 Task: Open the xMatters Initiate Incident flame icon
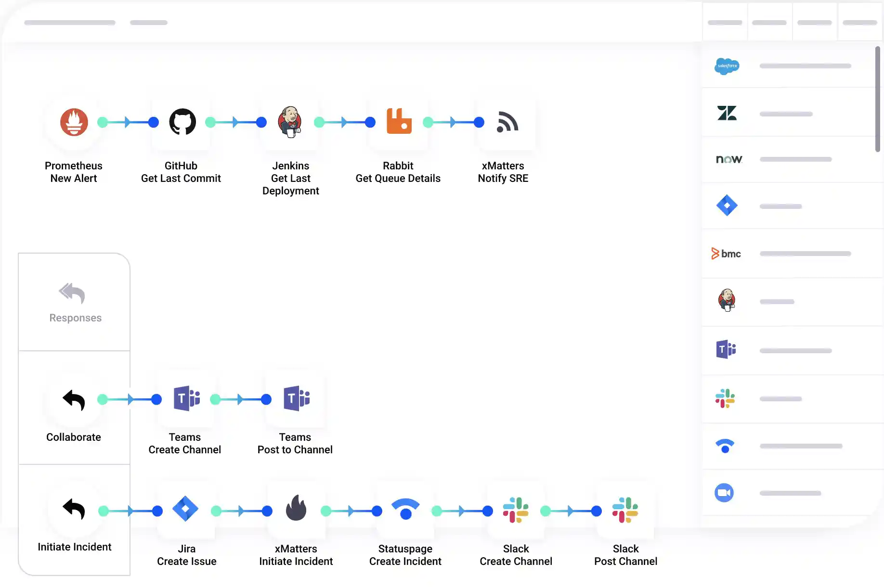coord(296,508)
